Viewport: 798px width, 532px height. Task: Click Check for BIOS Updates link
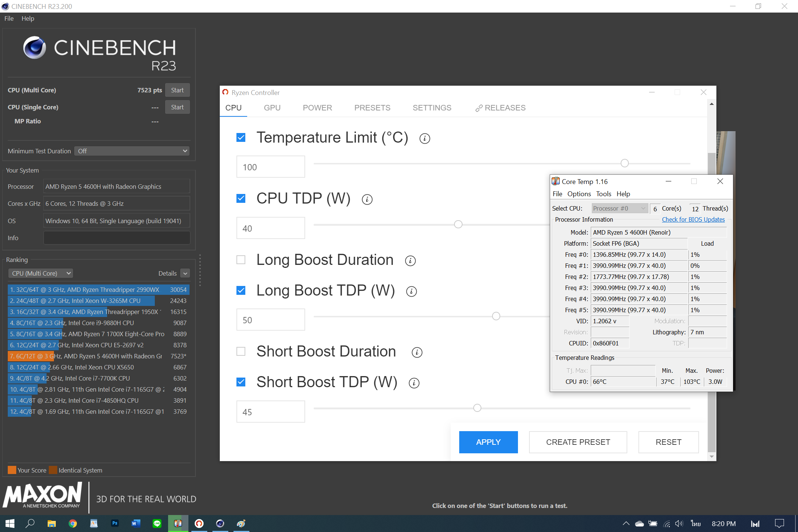point(693,219)
